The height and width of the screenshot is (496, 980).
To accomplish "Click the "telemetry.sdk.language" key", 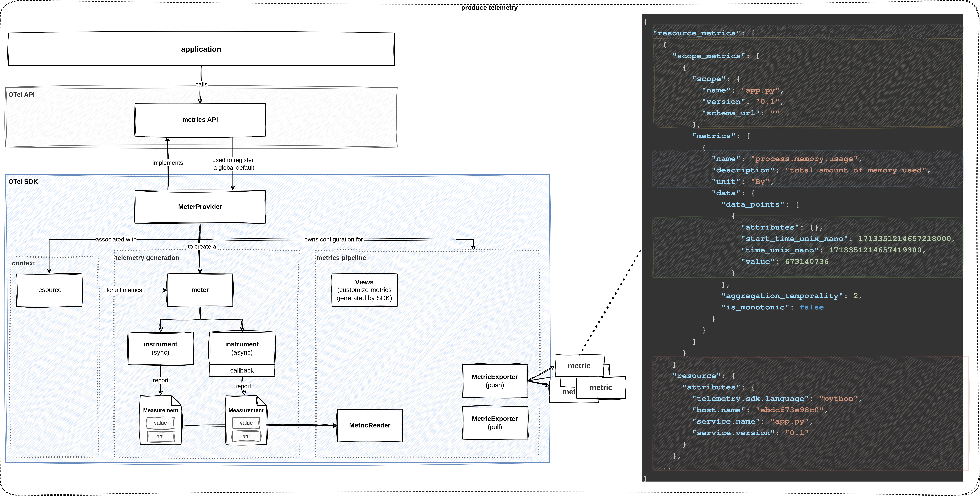I will tap(753, 399).
